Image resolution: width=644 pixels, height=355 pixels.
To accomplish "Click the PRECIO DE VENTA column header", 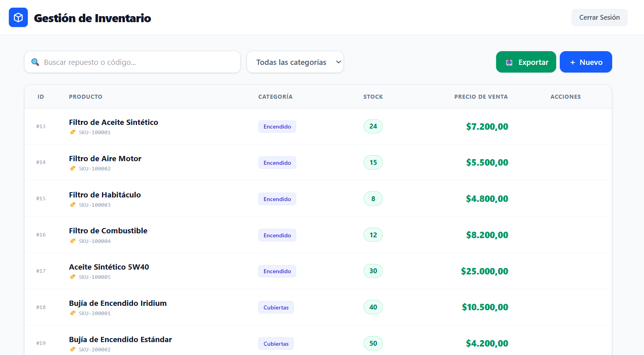I will coord(481,97).
